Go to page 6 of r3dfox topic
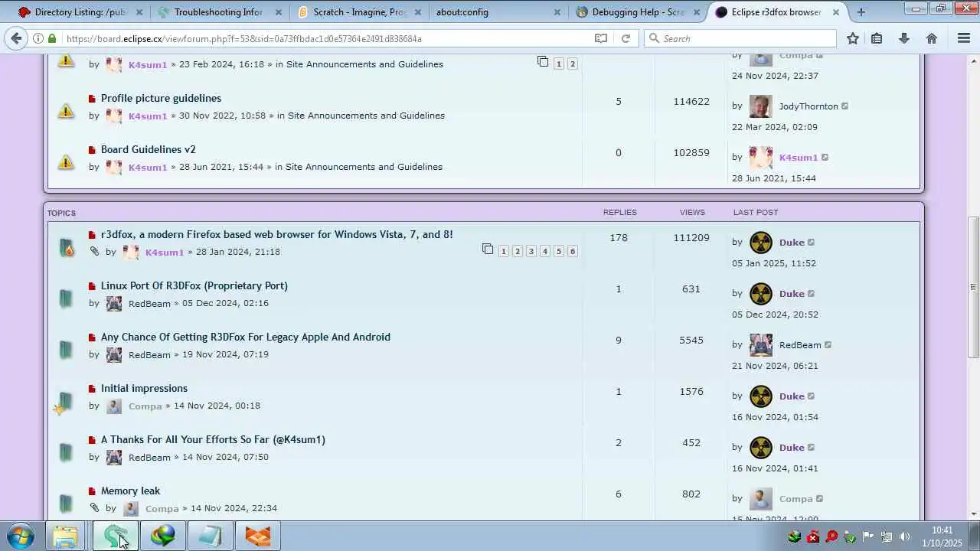 pos(572,251)
